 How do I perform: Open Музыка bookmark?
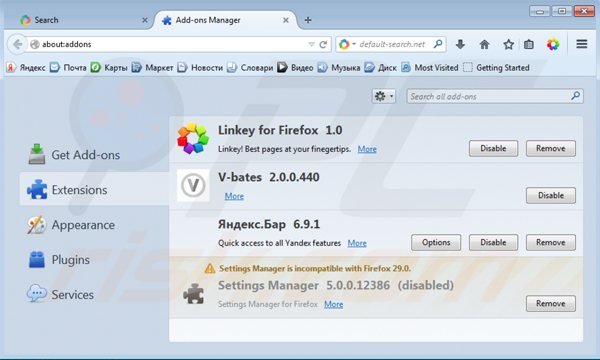click(x=339, y=68)
